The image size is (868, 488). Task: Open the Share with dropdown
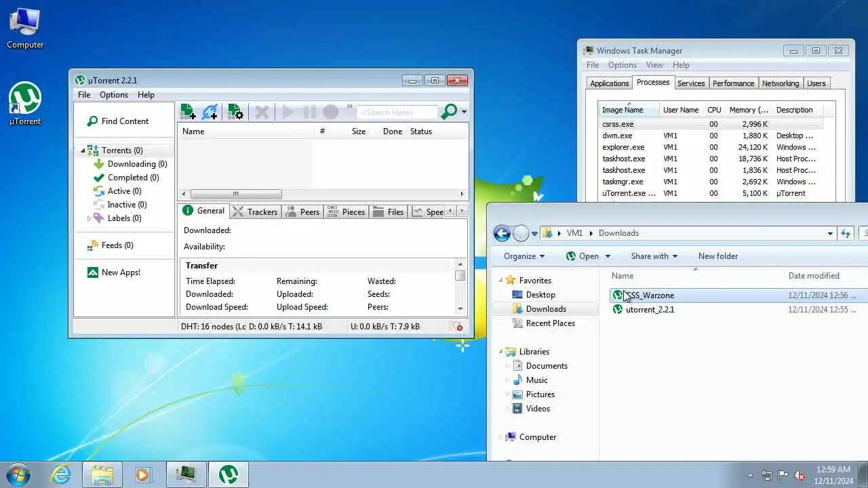pos(654,256)
